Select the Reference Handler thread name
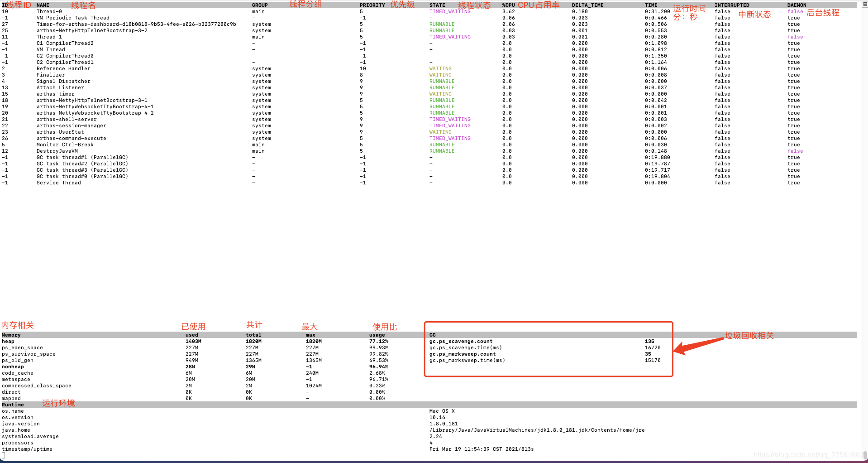This screenshot has height=463, width=868. pyautogui.click(x=63, y=69)
